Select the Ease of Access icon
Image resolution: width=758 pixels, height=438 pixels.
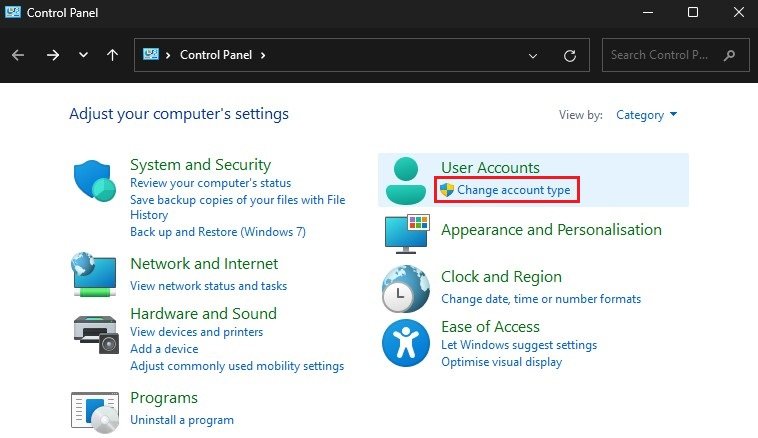tap(406, 343)
